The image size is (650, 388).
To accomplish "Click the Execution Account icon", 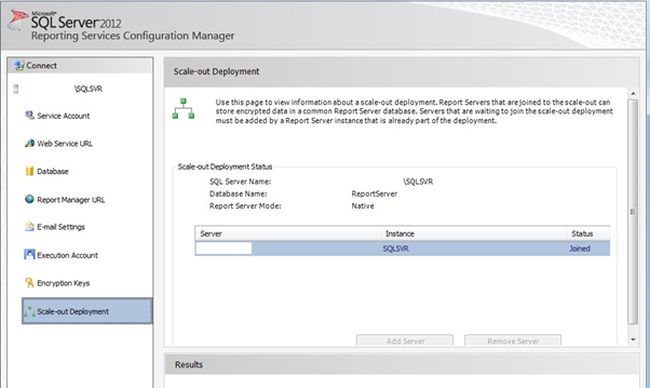I will (x=29, y=255).
